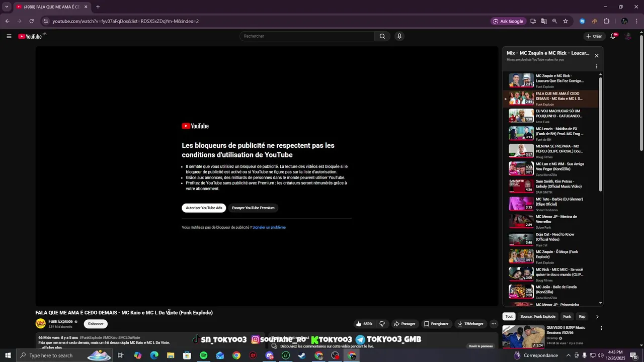Open Steam from the taskbar
Viewport: 644px width, 362px height.
[302, 355]
